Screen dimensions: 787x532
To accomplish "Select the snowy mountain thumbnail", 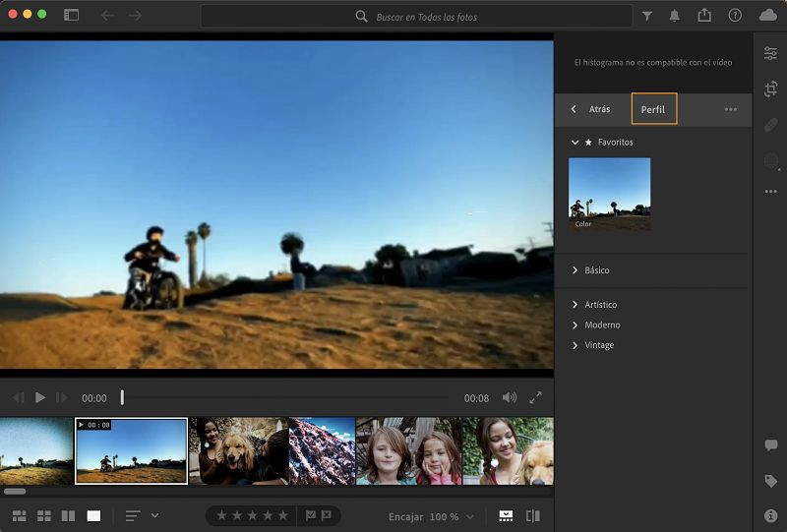I will (x=322, y=450).
